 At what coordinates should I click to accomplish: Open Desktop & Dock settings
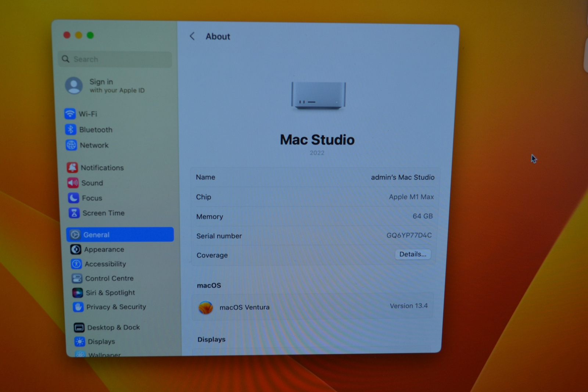click(79, 327)
